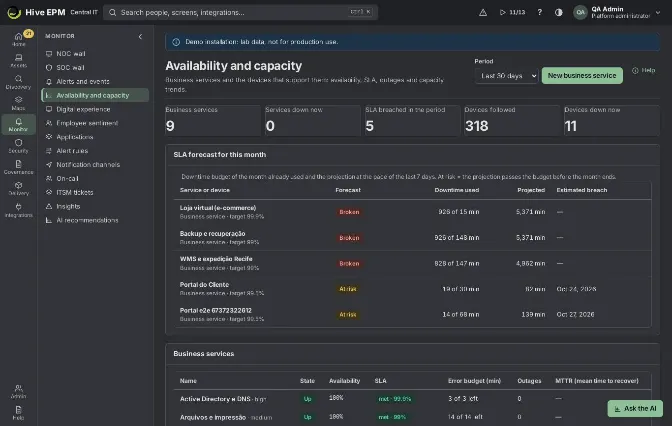The image size is (672, 426).
Task: Expand the QA Admin user menu chevron
Action: pos(658,12)
